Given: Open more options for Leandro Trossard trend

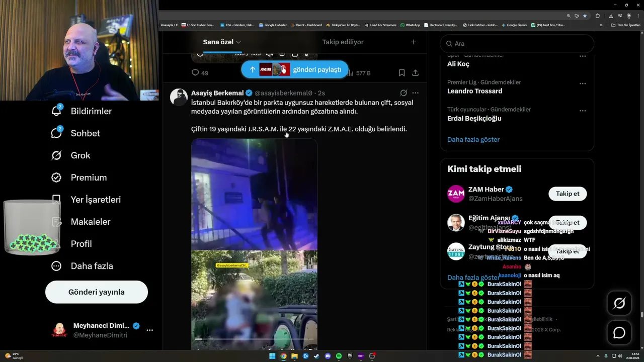Looking at the screenshot, I should pos(583,83).
